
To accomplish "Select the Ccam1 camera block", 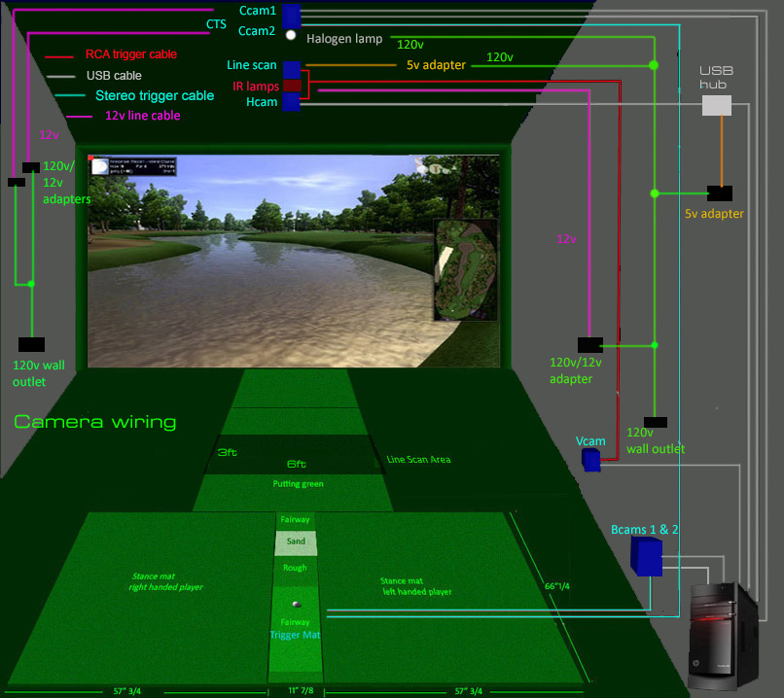I will click(x=290, y=13).
